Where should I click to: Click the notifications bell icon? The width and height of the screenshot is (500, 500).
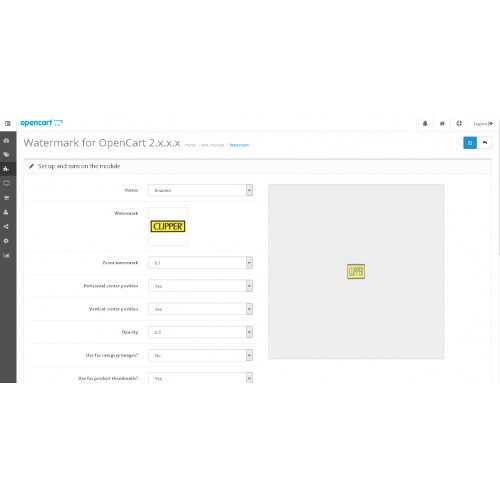point(425,123)
